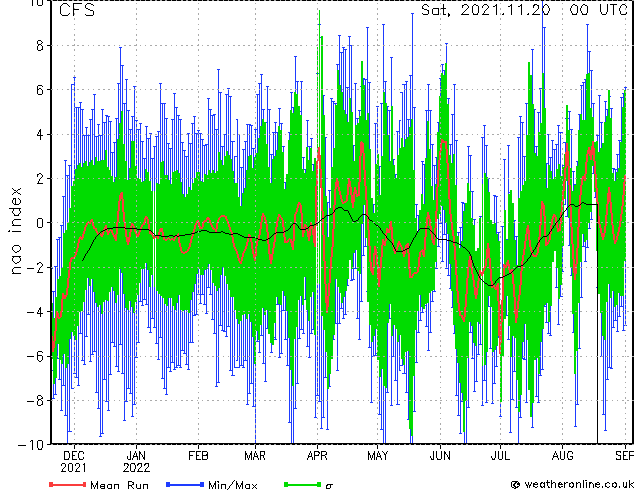Click the y-axis value 6

[40, 90]
